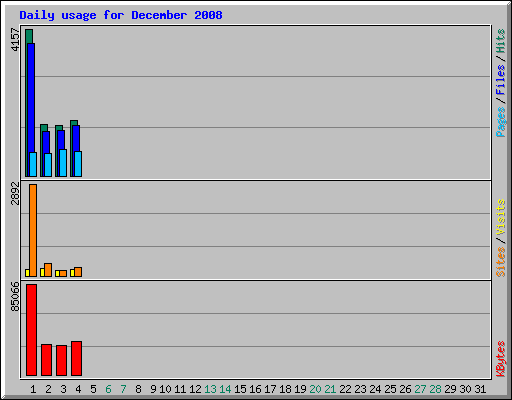Click the chart title "Daily usage for December 2008"
Viewport: 512px width, 400px height.
tap(121, 15)
